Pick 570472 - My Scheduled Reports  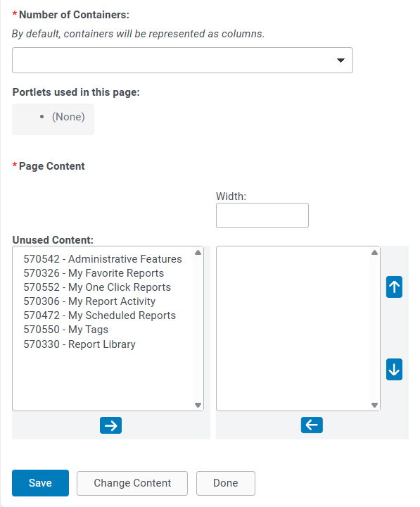click(99, 315)
